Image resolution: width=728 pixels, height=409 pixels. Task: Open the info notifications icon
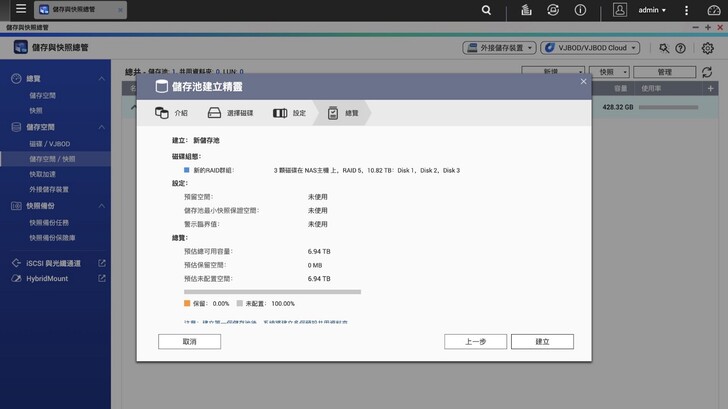(x=580, y=10)
